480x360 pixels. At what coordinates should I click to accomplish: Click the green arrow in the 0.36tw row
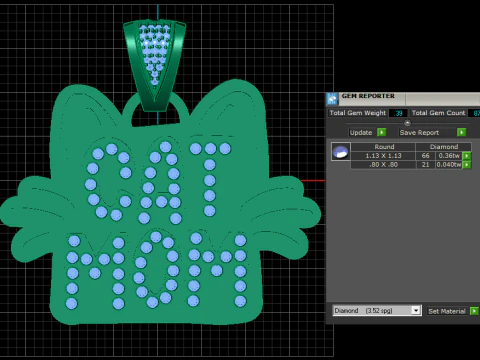[x=467, y=156]
